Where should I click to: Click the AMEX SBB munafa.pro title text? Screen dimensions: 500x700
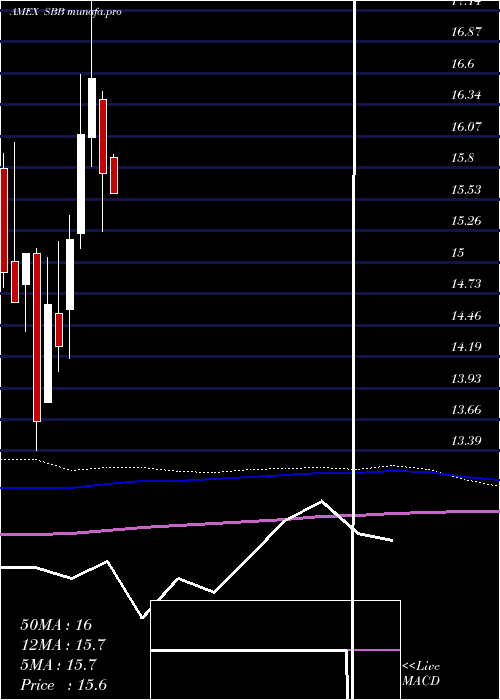(x=65, y=12)
